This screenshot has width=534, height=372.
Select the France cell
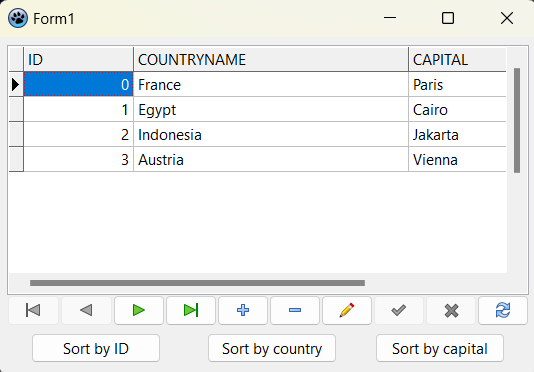tap(271, 84)
